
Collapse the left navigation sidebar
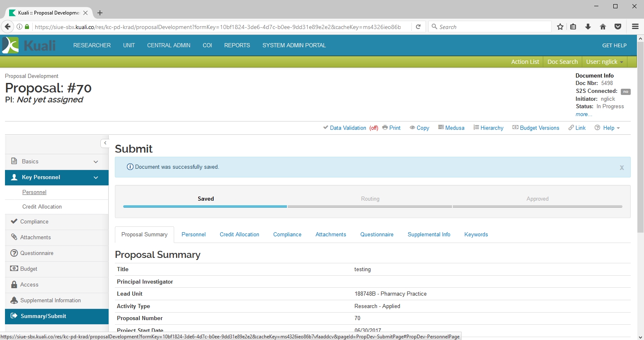(x=105, y=143)
